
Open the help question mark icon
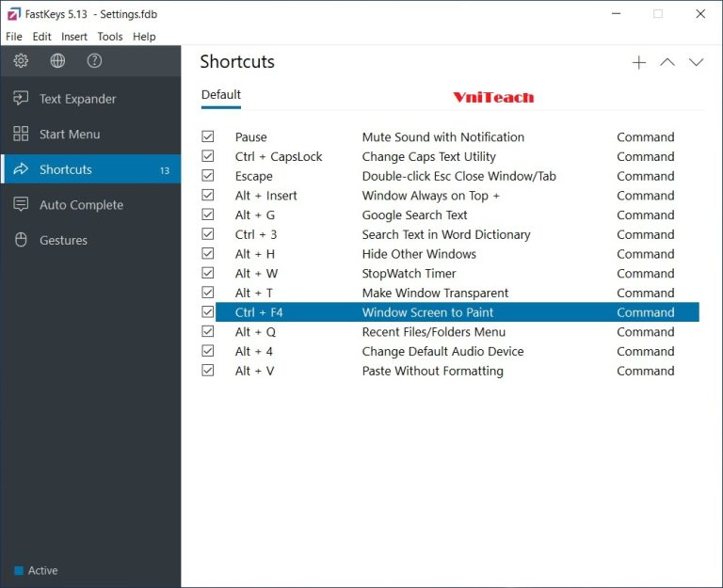(94, 61)
